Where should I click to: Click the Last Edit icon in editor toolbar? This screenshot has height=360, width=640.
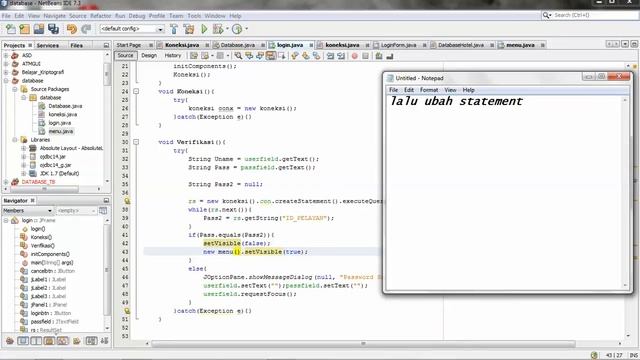pyautogui.click(x=194, y=56)
